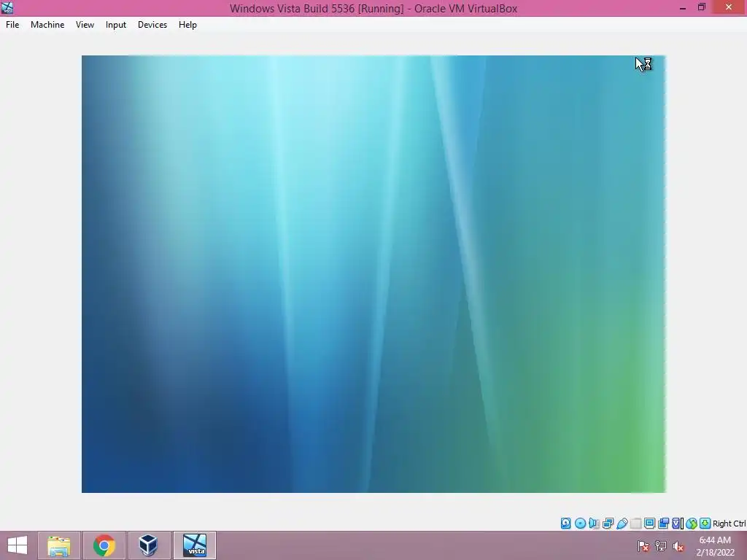Click the greyed shared folders indicator
The image size is (747, 560).
tap(635, 524)
